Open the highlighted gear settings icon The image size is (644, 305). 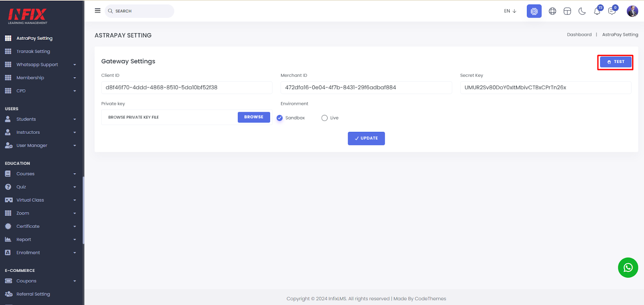[534, 11]
